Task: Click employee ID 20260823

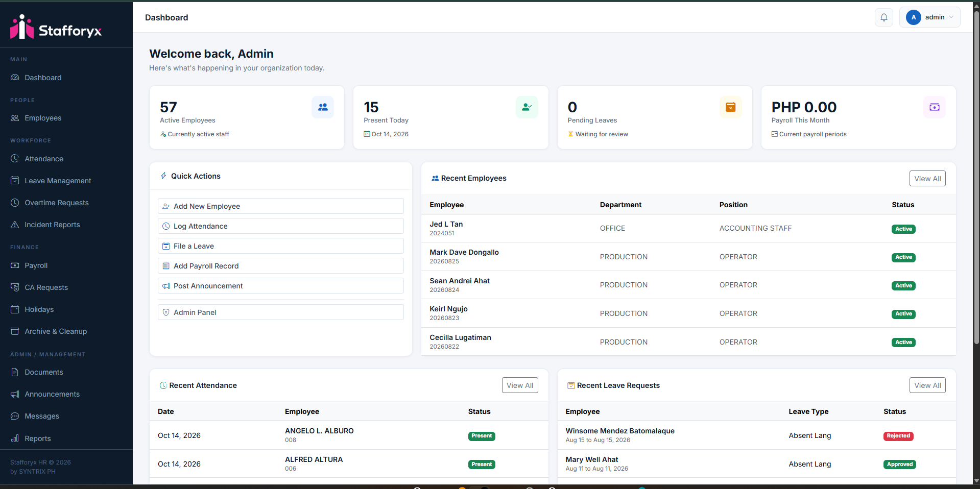Action: point(444,318)
